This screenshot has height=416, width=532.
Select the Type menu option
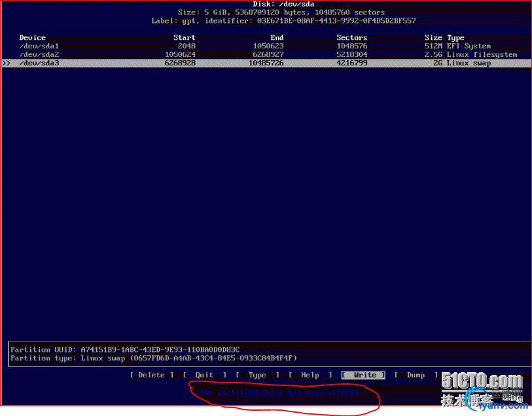258,375
